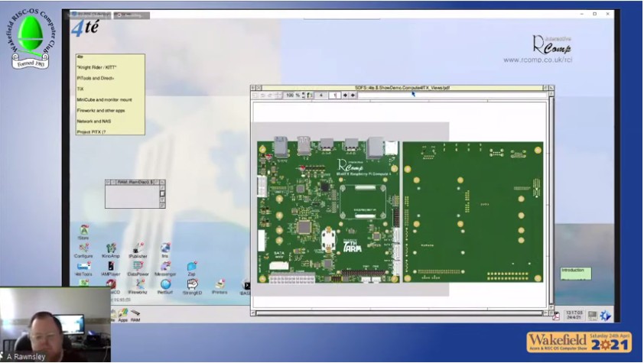644x363 pixels.
Task: Open the Printers desktop icon
Action: coord(220,287)
